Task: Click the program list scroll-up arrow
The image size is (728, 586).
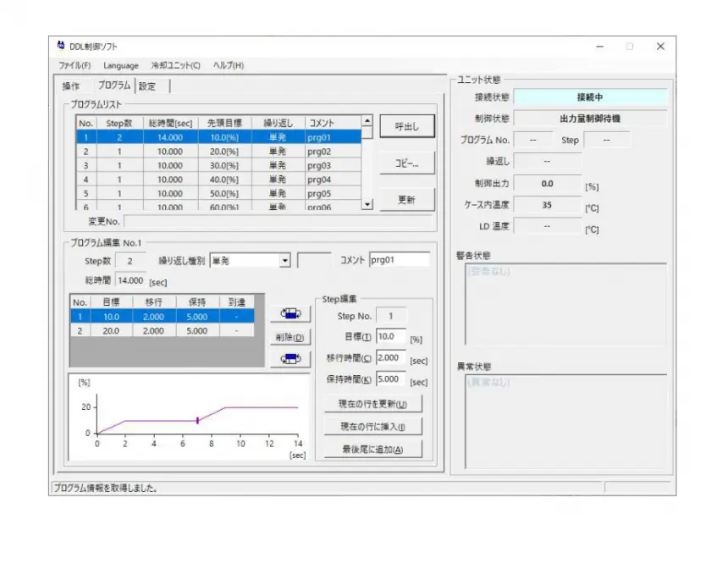Action: tap(367, 122)
